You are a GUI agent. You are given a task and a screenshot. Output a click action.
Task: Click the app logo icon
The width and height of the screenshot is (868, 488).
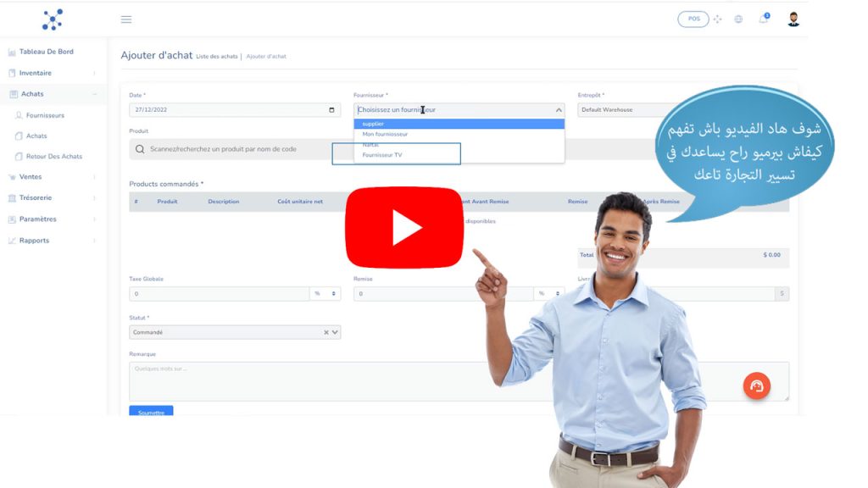53,19
